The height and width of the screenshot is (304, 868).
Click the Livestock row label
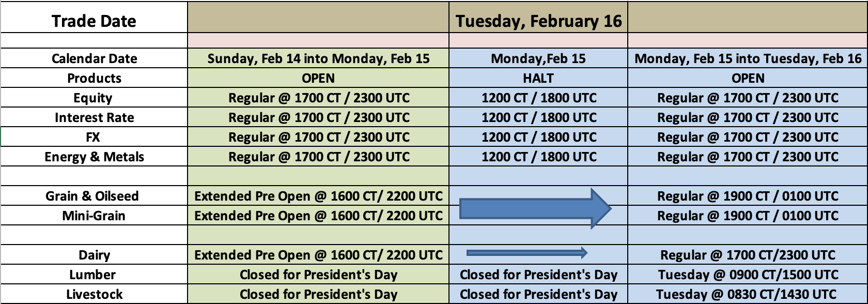pyautogui.click(x=94, y=294)
